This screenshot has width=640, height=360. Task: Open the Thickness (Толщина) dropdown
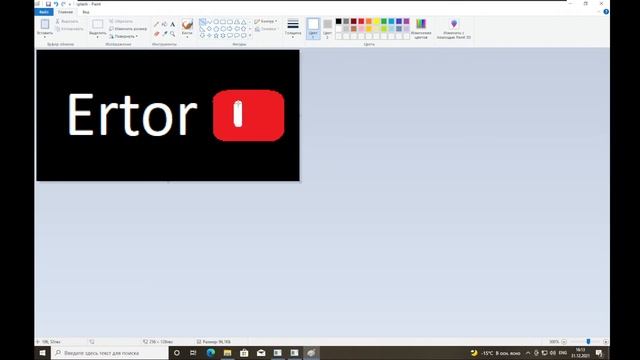(x=293, y=28)
